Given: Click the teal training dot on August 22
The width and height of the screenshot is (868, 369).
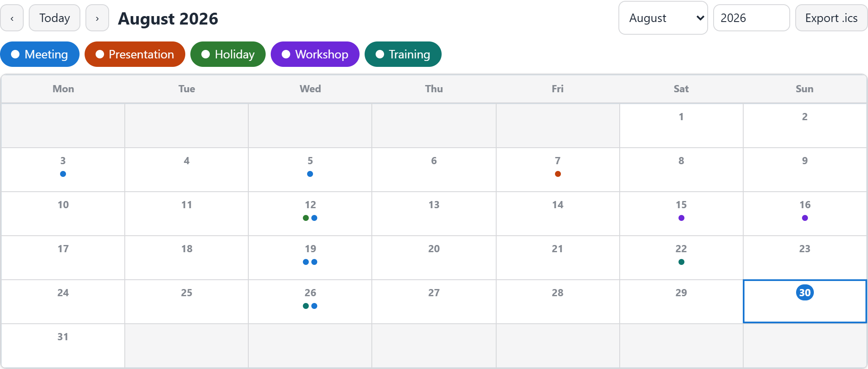Looking at the screenshot, I should (681, 262).
